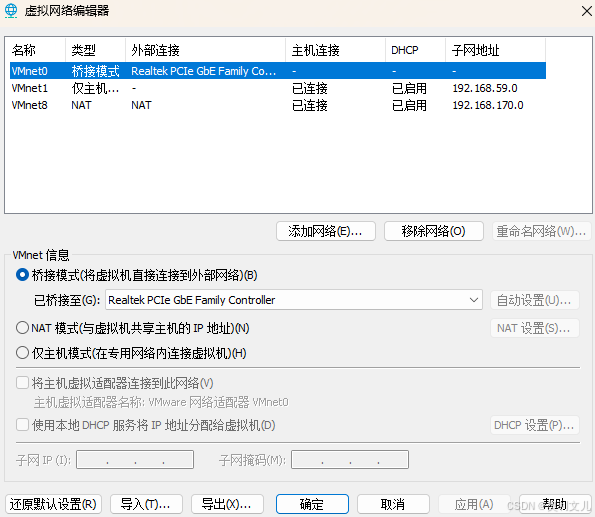595x517 pixels.
Task: Click the 子网 IP input field
Action: (x=135, y=460)
